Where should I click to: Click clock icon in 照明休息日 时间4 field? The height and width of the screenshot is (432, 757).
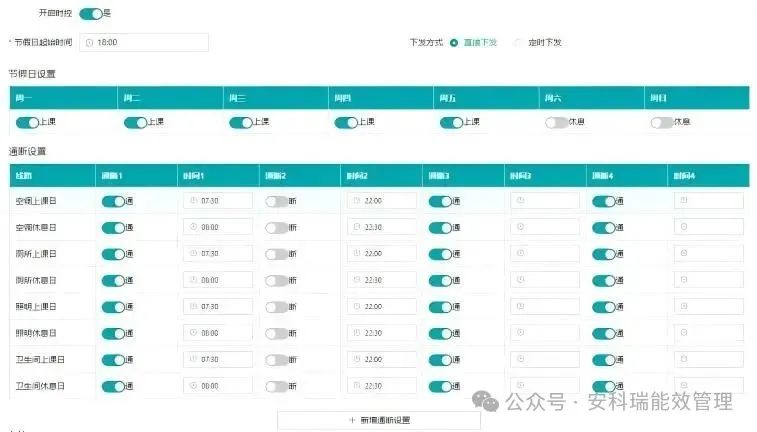[x=684, y=333]
